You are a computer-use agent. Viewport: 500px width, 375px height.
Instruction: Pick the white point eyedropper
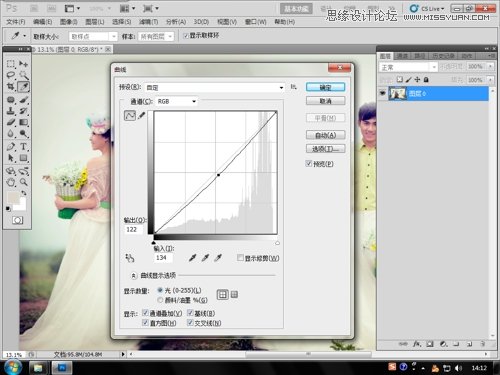point(218,258)
